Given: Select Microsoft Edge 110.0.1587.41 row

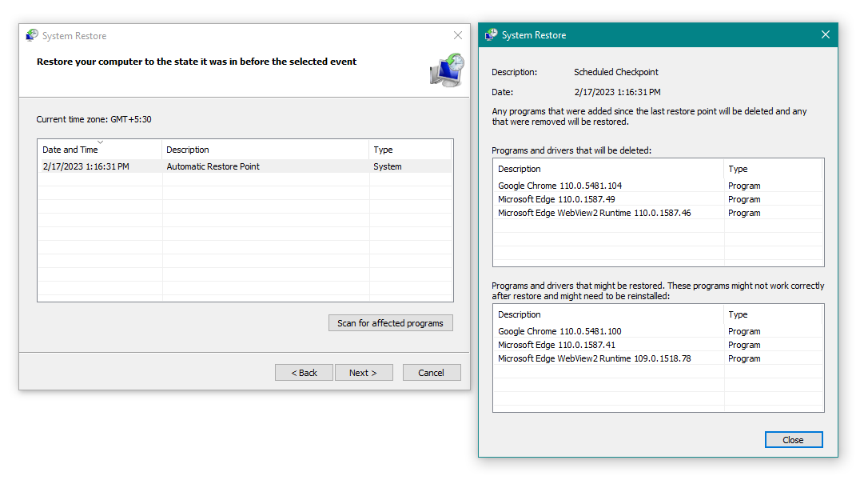Looking at the screenshot, I should (658, 345).
